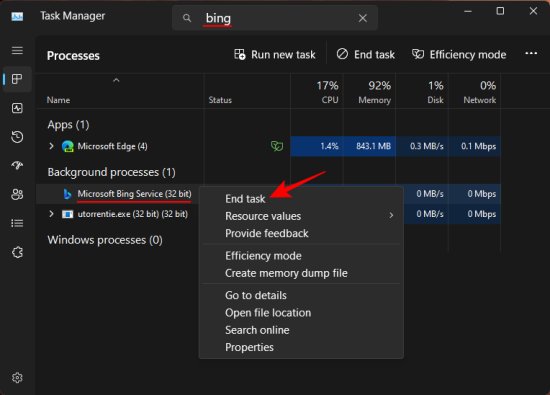Click Run new task in toolbar
Screen dimensions: 550x395
(x=275, y=55)
